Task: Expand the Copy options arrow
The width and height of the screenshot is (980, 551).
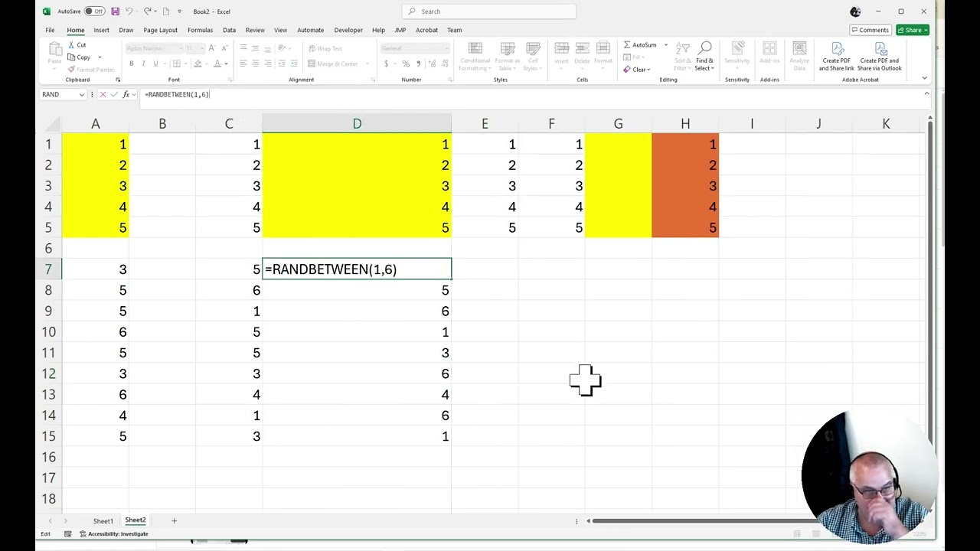Action: [100, 57]
